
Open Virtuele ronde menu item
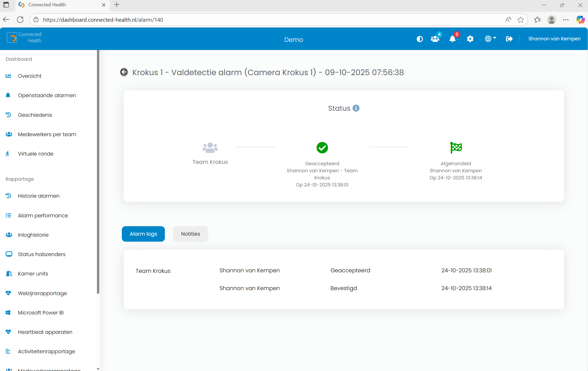36,154
